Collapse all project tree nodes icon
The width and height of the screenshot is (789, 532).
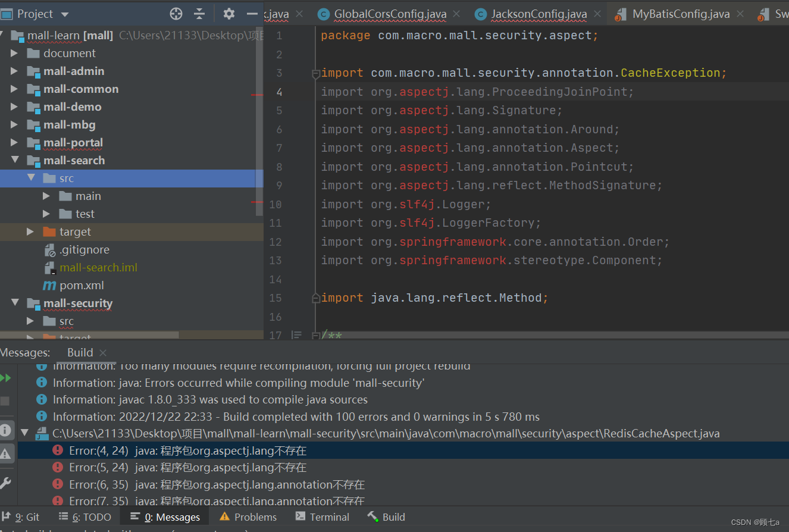(199, 14)
